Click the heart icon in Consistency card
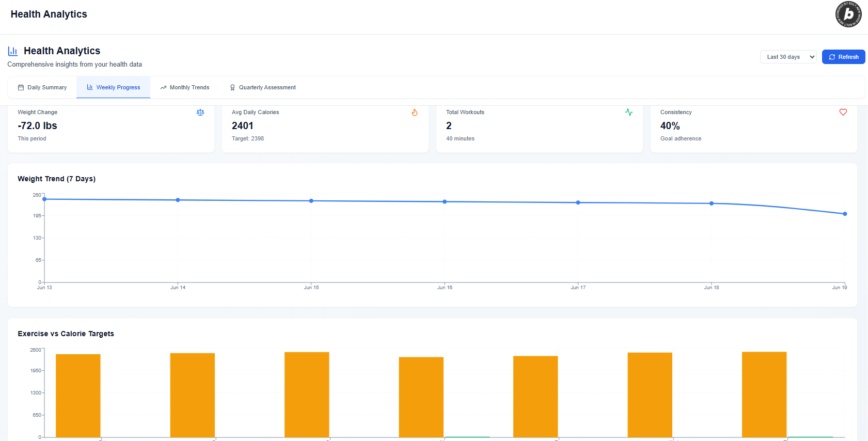This screenshot has width=868, height=441. 843,112
